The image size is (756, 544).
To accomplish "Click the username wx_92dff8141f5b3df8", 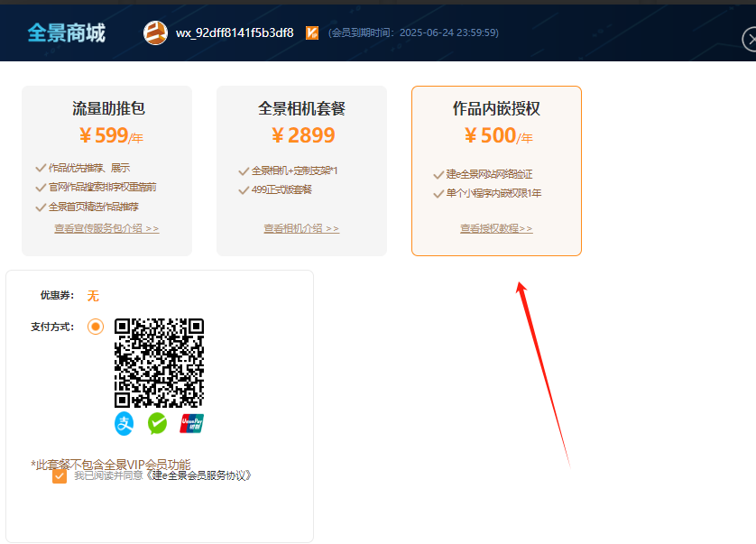I will [x=235, y=32].
